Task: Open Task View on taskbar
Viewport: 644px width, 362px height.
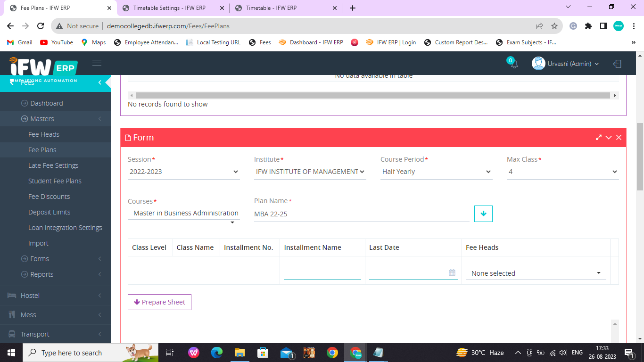Action: (x=170, y=353)
